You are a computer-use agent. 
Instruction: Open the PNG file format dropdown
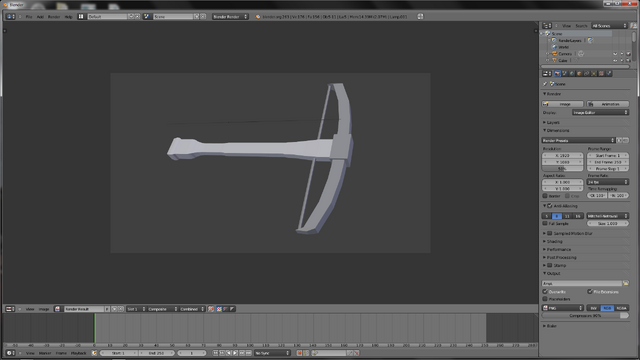563,308
